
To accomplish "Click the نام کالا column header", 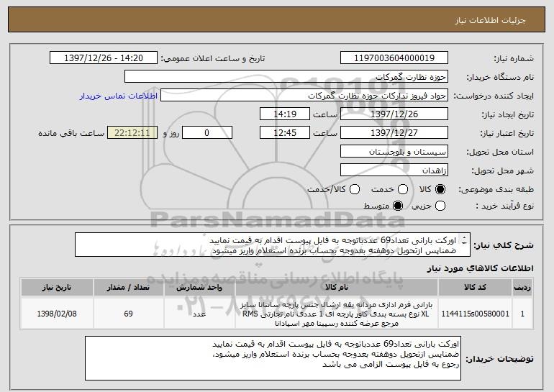I will [337, 288].
